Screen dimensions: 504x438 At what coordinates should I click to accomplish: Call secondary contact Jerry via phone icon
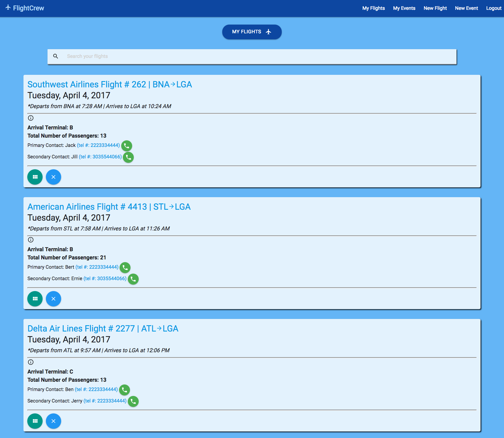pyautogui.click(x=133, y=401)
